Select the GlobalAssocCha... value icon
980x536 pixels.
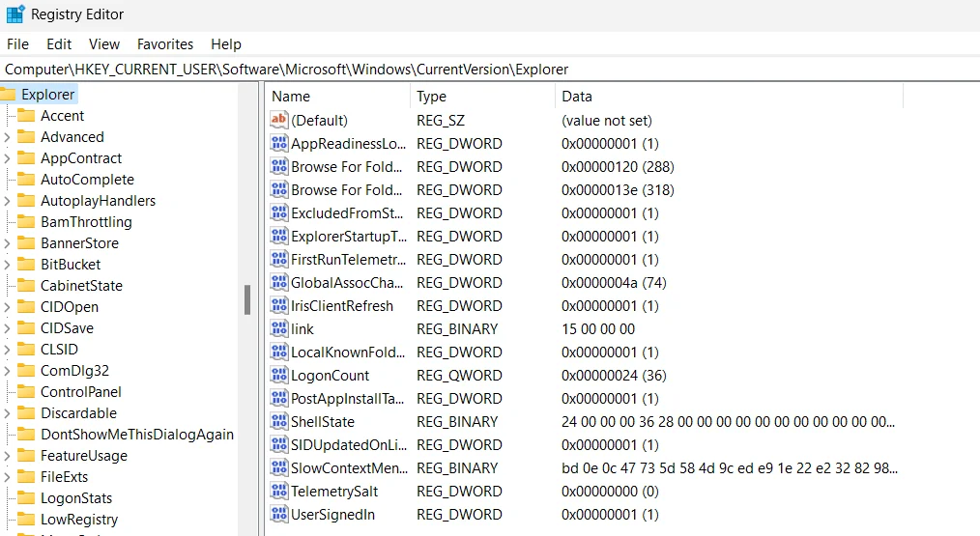[278, 282]
